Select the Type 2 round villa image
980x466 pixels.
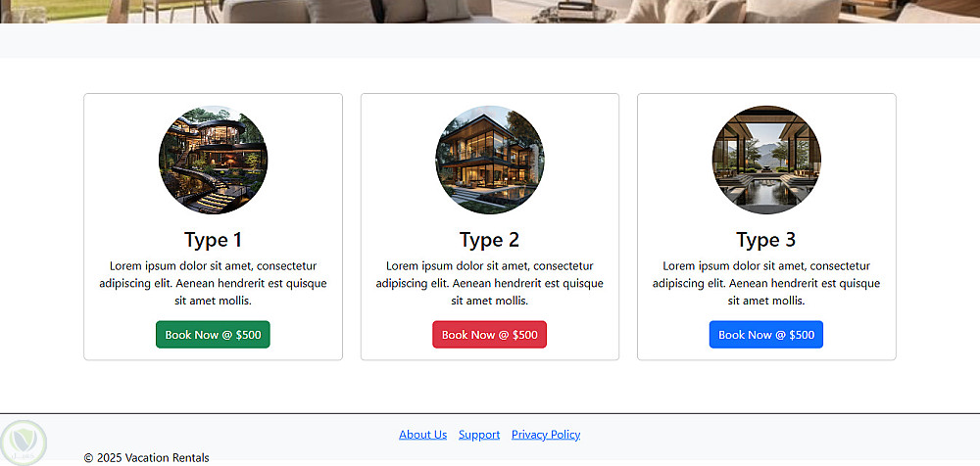(490, 160)
